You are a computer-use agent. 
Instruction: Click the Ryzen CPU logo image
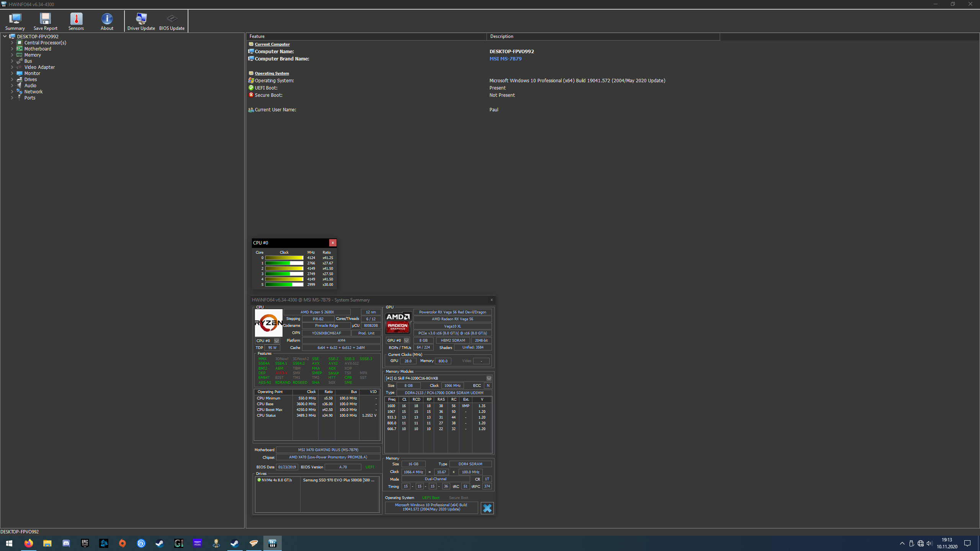268,323
